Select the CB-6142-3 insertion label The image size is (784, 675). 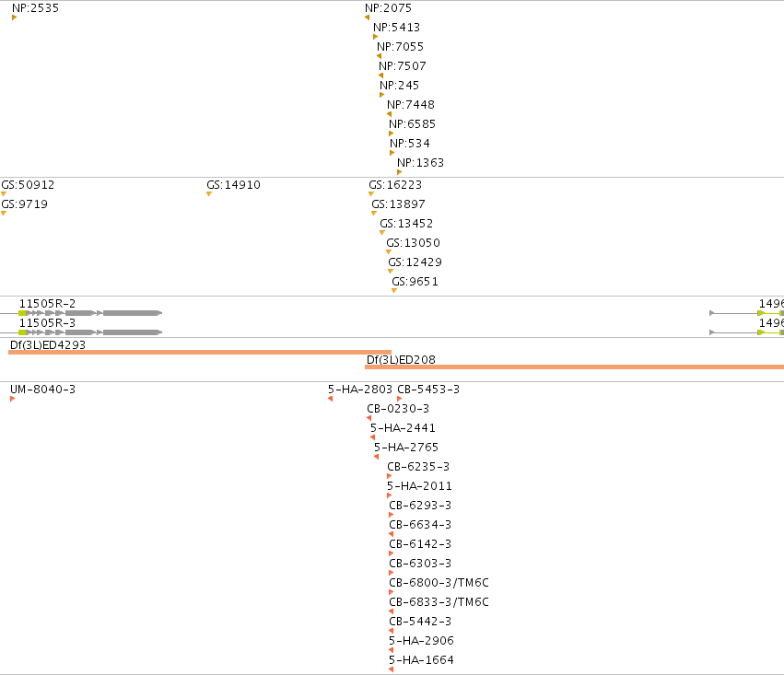pos(420,544)
